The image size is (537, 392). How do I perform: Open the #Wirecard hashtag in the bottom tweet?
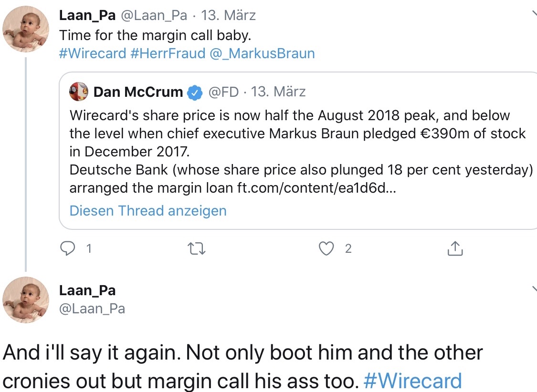pos(412,381)
